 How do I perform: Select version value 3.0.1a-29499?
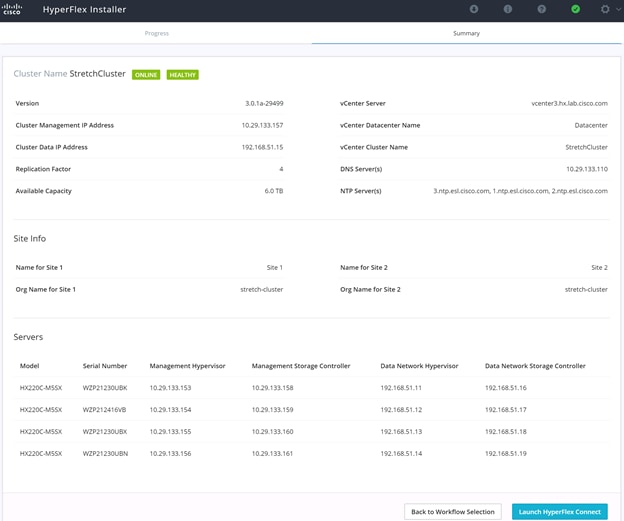(x=264, y=103)
